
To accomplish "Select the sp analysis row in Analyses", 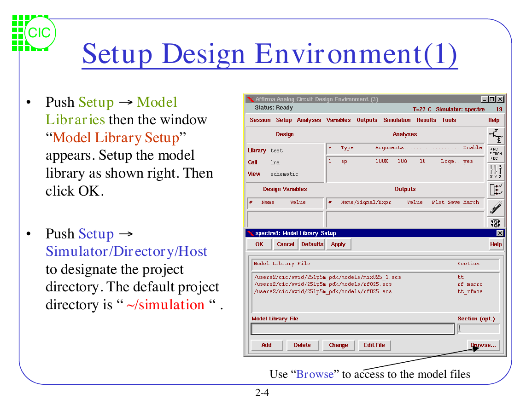I will 405,162.
